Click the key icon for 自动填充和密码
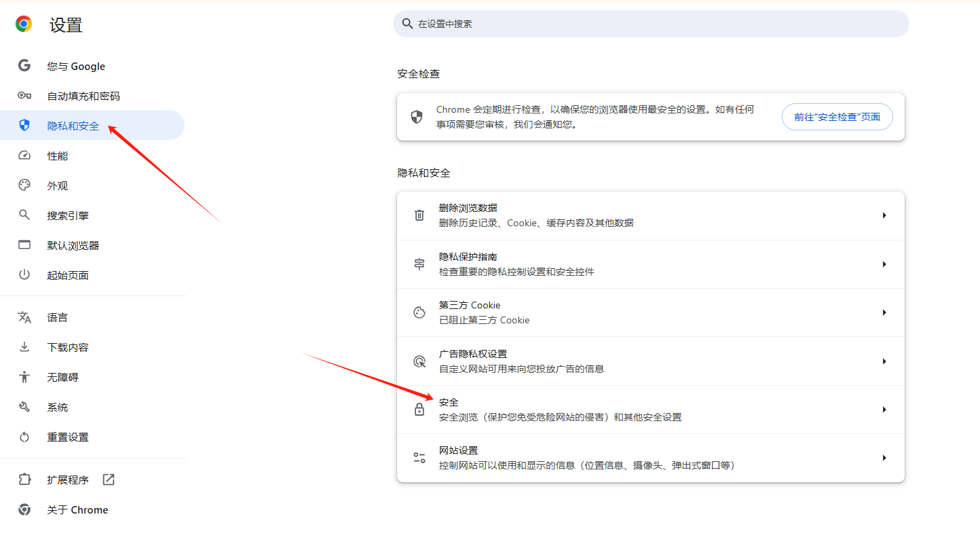Image resolution: width=980 pixels, height=557 pixels. [24, 96]
